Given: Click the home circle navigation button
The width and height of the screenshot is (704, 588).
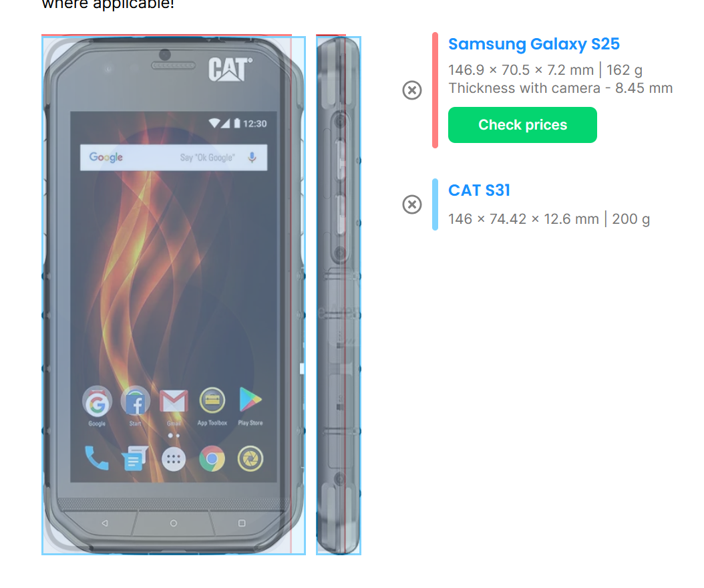Looking at the screenshot, I should point(173,523).
